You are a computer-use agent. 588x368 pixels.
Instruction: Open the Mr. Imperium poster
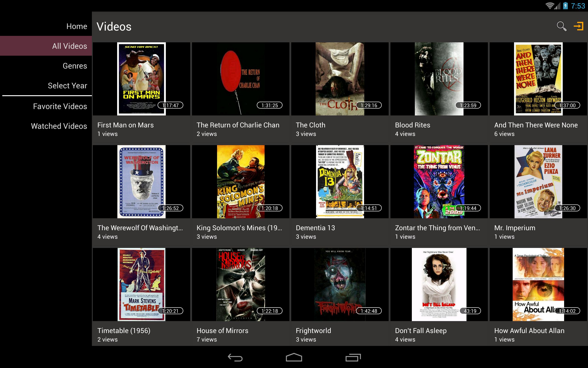[x=538, y=181]
